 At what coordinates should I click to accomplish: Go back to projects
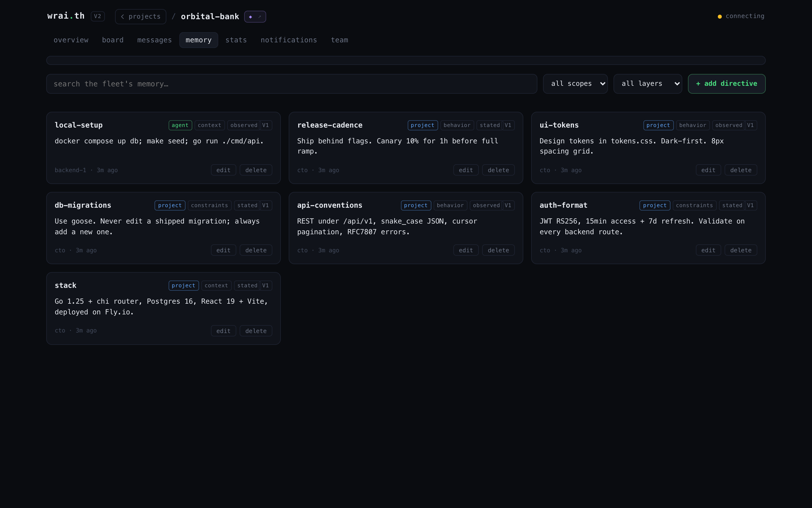(x=141, y=16)
